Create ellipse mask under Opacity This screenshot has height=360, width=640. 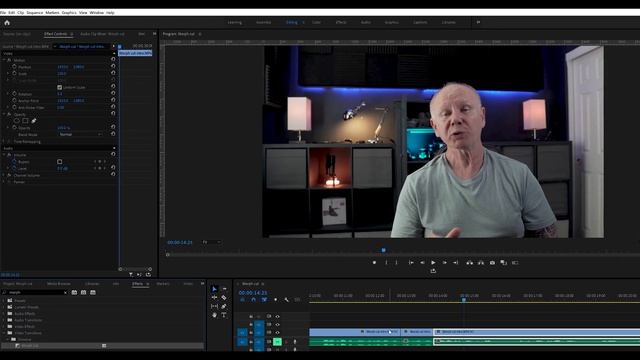point(17,121)
